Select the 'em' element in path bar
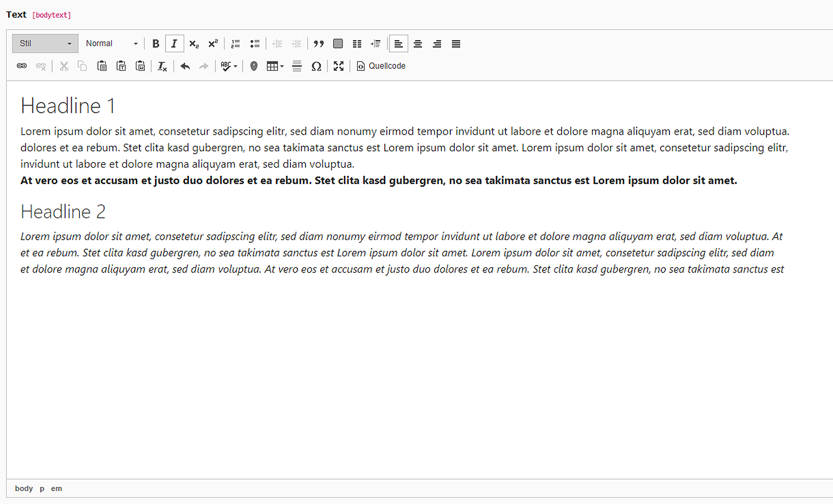Screen dimensions: 833x504 [56, 488]
